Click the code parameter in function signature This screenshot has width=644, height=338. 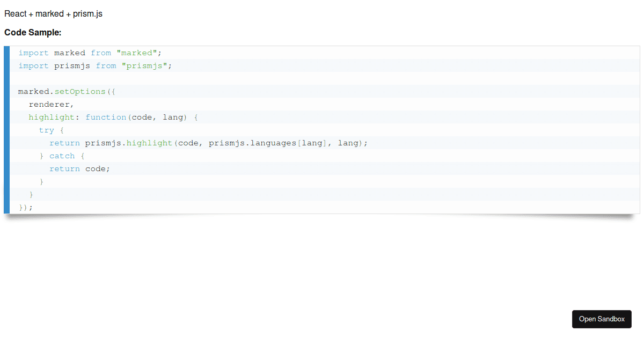click(x=141, y=117)
